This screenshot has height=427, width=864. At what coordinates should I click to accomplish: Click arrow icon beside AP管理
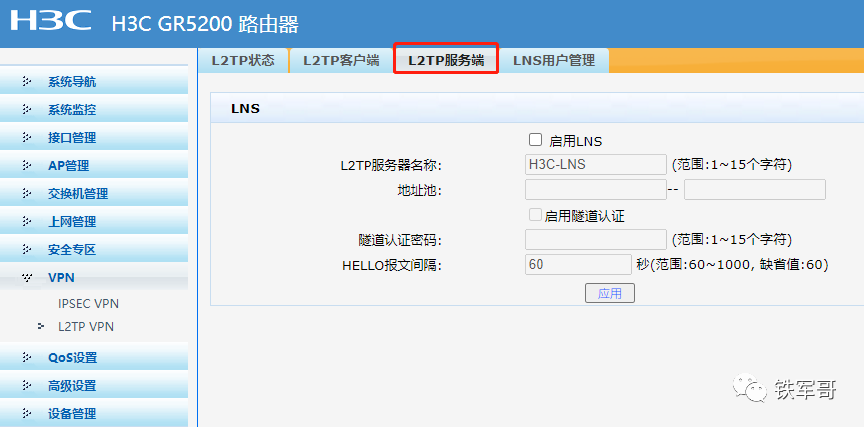[x=26, y=165]
